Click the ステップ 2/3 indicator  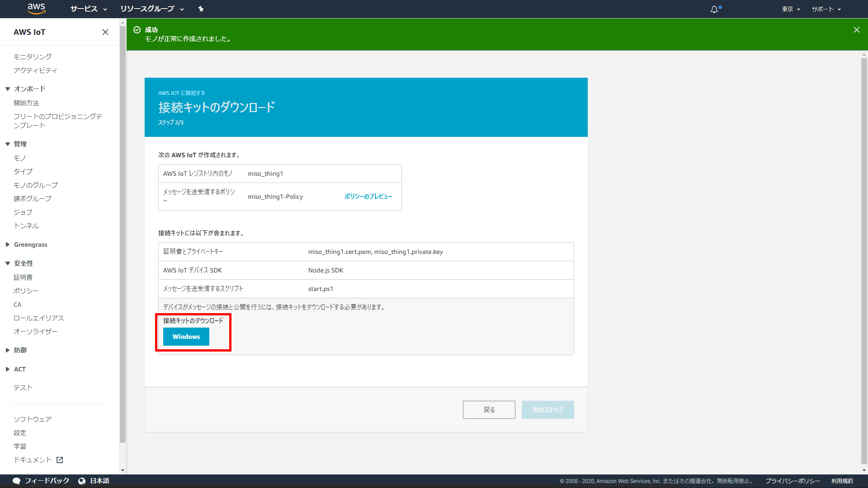tap(171, 122)
